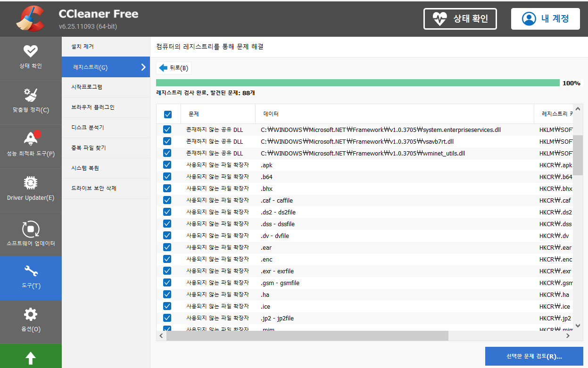The width and height of the screenshot is (588, 368).
Task: Open 시작프로그램 tools submenu
Action: click(x=106, y=87)
